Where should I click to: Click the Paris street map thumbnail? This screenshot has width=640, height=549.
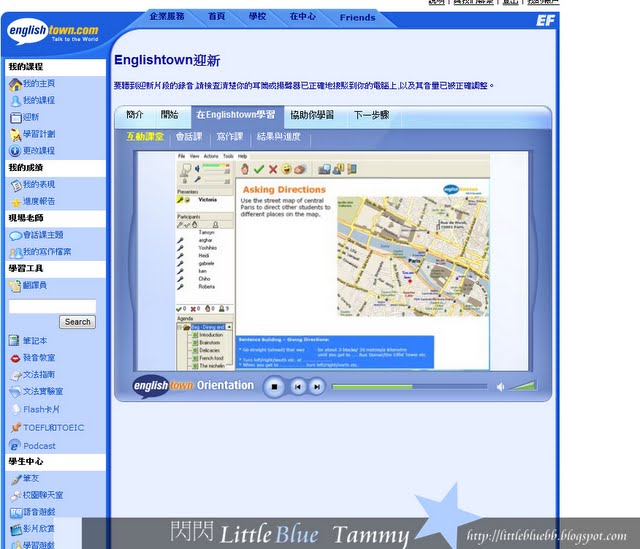click(x=413, y=256)
